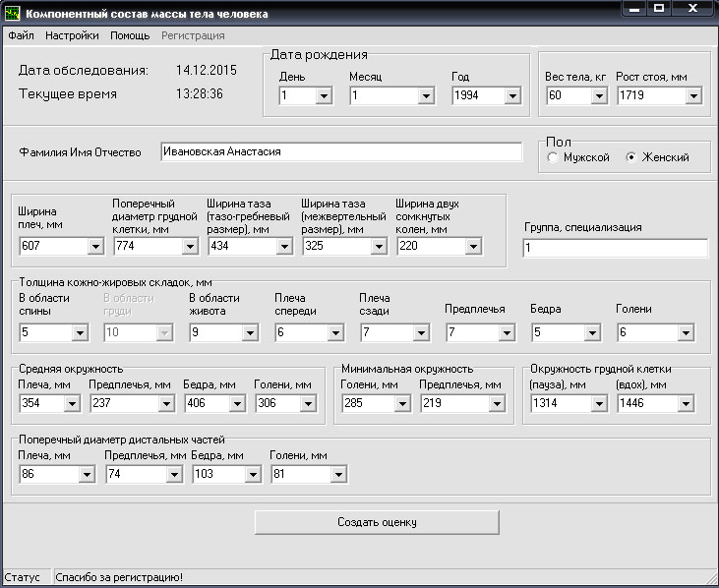The height and width of the screenshot is (588, 719).
Task: Open the Настройки menu
Action: 72,35
